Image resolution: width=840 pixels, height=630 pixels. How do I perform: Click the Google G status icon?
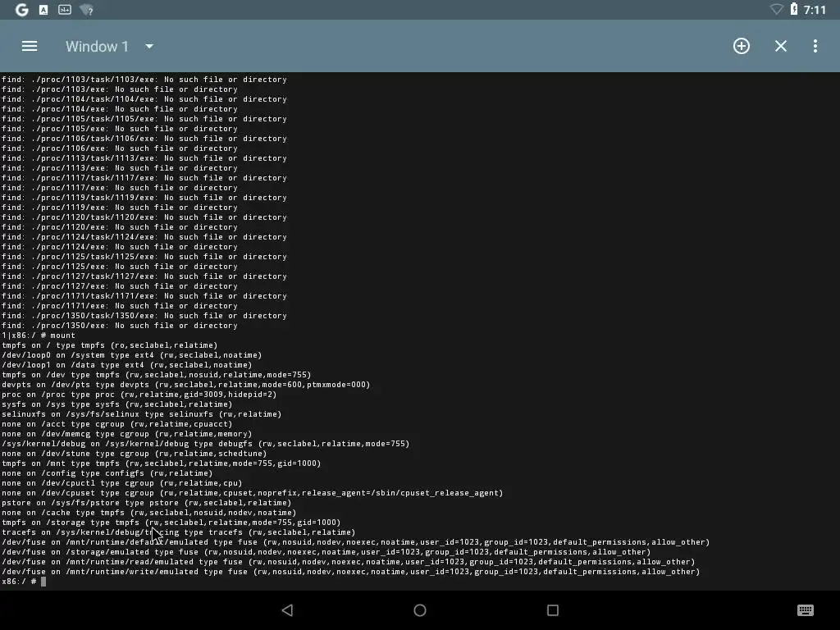(x=22, y=10)
